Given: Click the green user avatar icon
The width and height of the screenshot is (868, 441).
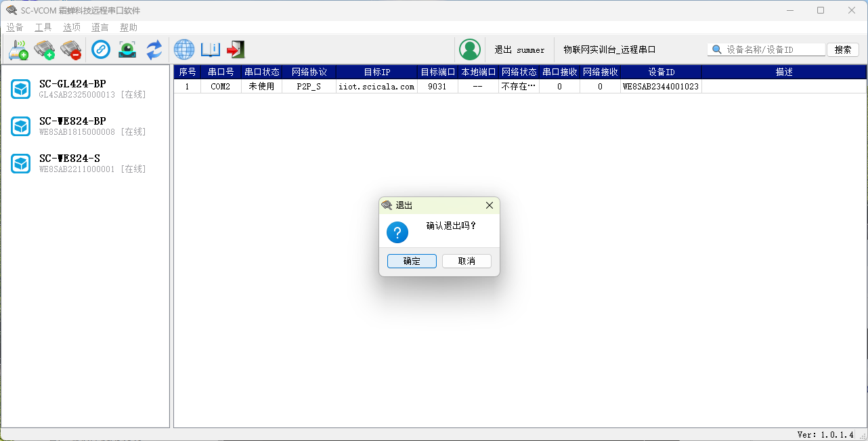Looking at the screenshot, I should click(470, 49).
